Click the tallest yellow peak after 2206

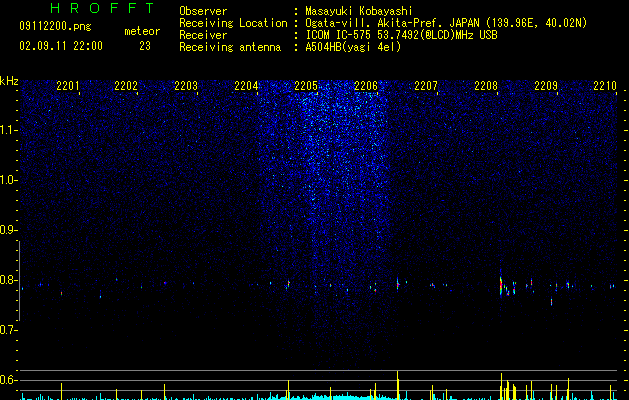[x=398, y=385]
